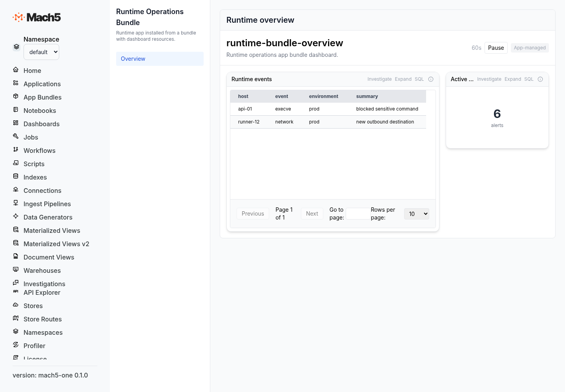Click the Notebooks icon in sidebar
The height and width of the screenshot is (392, 565).
coord(16,110)
